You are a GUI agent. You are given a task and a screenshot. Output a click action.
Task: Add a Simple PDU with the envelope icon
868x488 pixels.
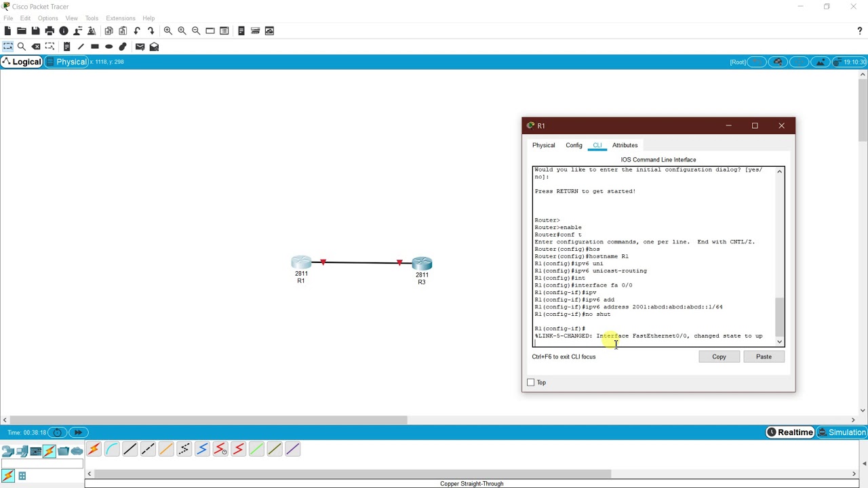(140, 46)
